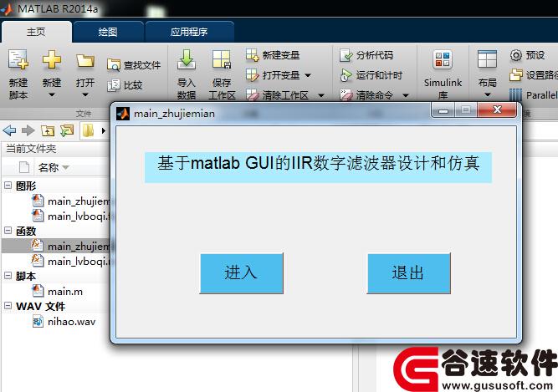Click Open Variable (打开变量) button
This screenshot has width=558, height=392.
coord(273,75)
